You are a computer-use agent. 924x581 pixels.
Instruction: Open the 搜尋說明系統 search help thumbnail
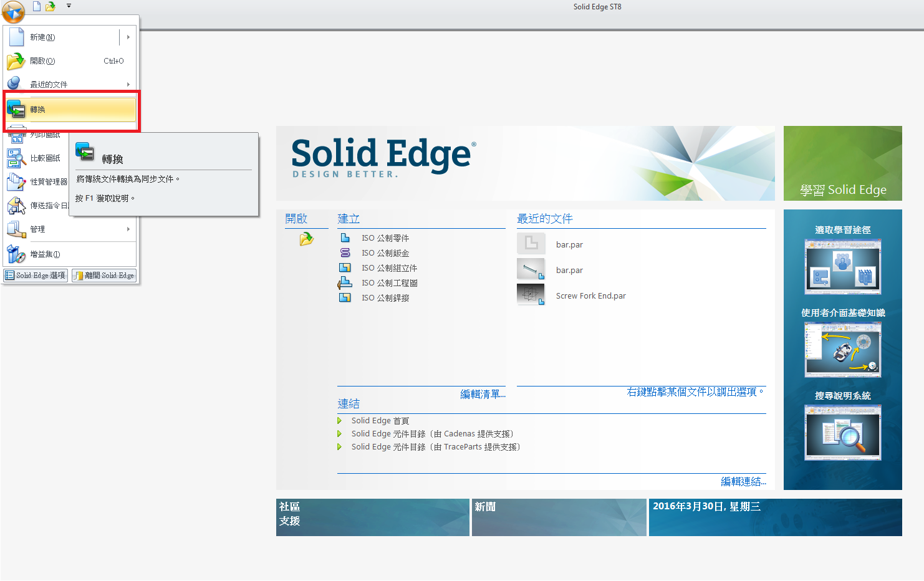[843, 433]
